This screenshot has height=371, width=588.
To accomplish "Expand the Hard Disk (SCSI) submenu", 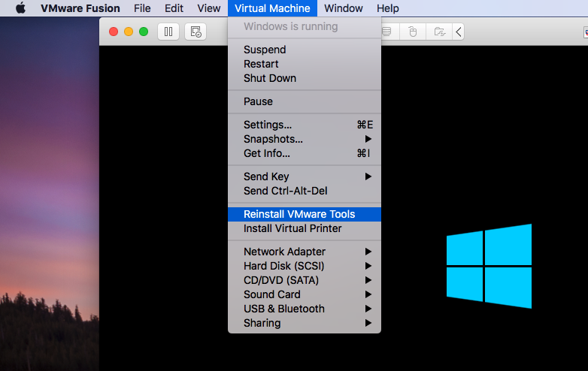I will coord(305,266).
